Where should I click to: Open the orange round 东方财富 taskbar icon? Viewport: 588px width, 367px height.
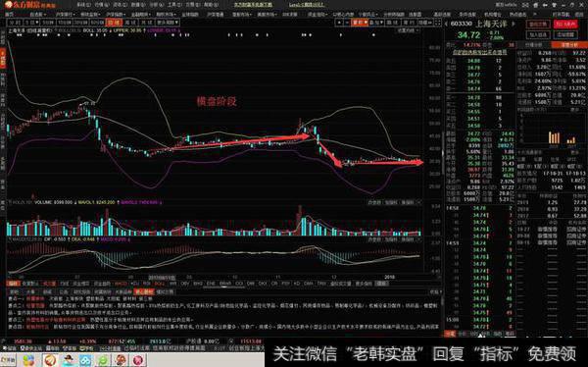50,360
